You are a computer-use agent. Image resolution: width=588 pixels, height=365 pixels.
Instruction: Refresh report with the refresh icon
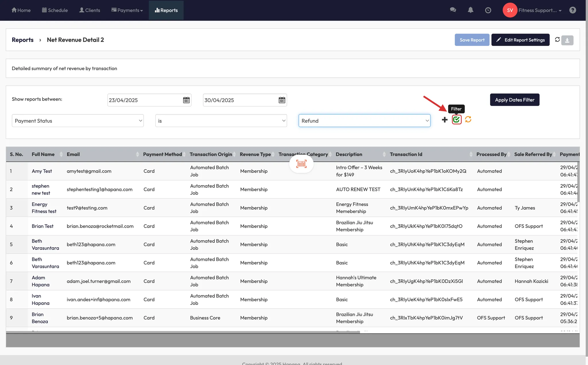click(x=557, y=40)
